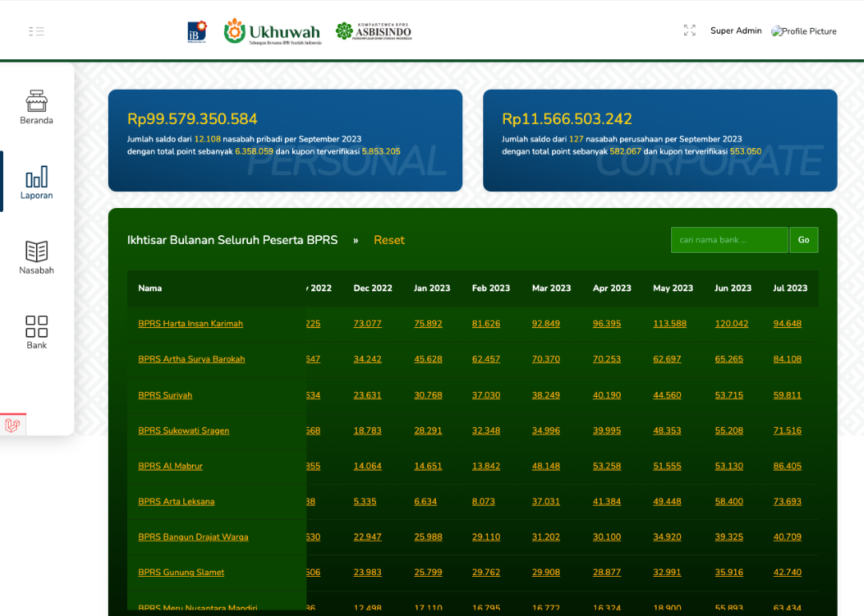Click value 73.077 for Harta Insan Karimah
The width and height of the screenshot is (864, 616).
coord(367,323)
